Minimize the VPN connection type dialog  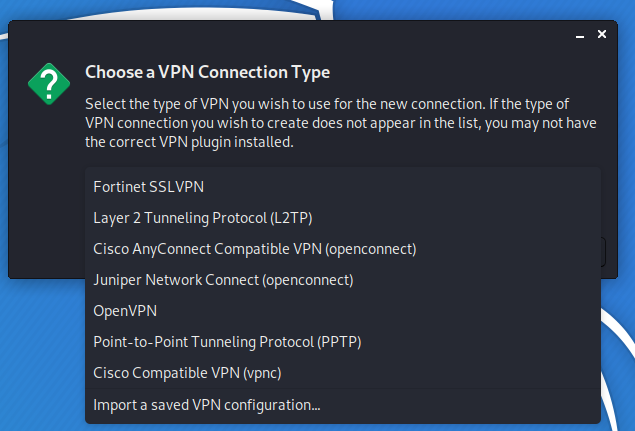tap(580, 35)
